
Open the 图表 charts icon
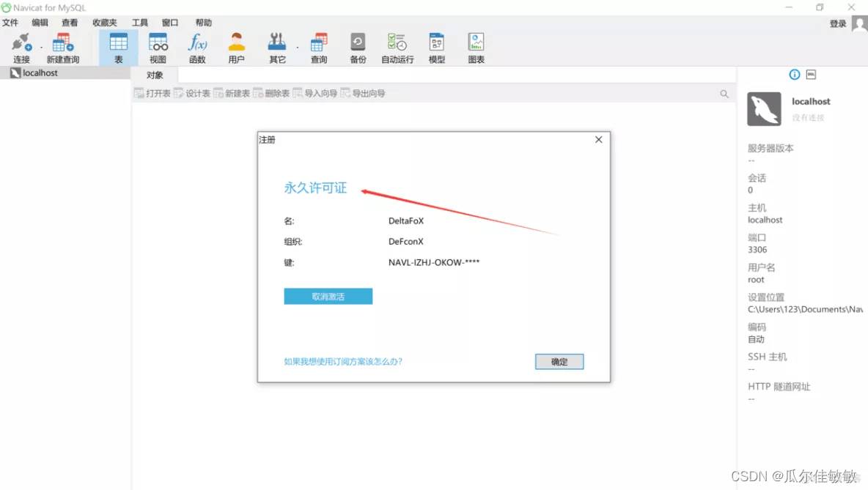(x=476, y=48)
